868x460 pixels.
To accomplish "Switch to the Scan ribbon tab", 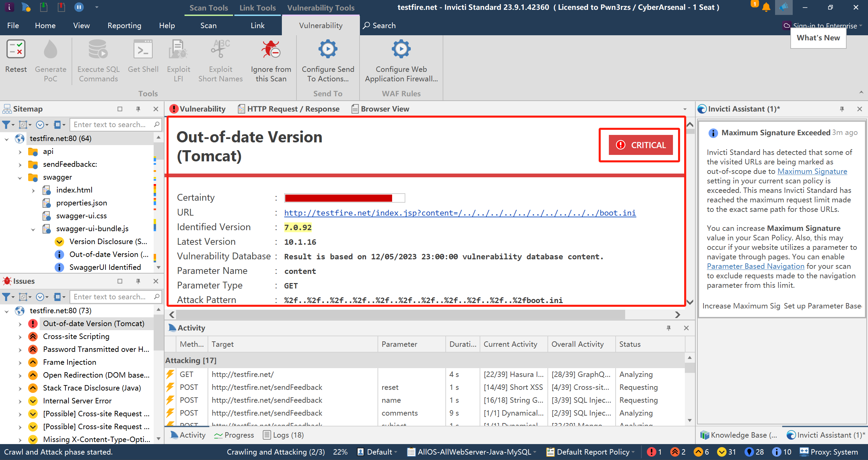I will 208,25.
